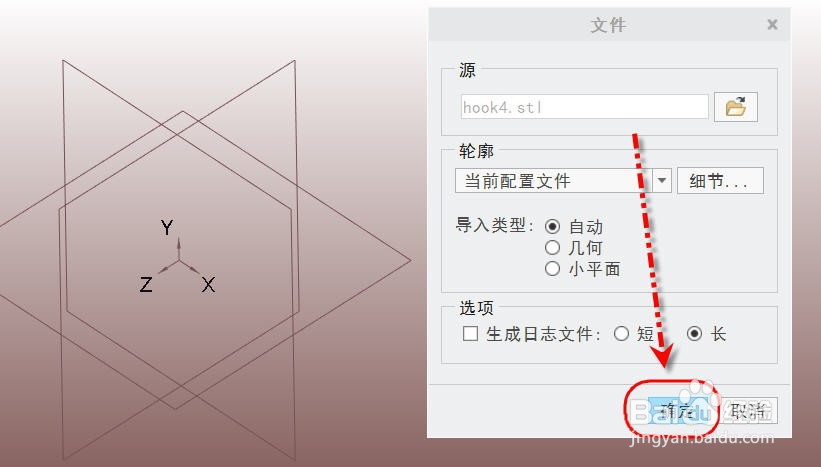Focus the hook4.stl source file field
The image size is (821, 467).
coord(584,107)
